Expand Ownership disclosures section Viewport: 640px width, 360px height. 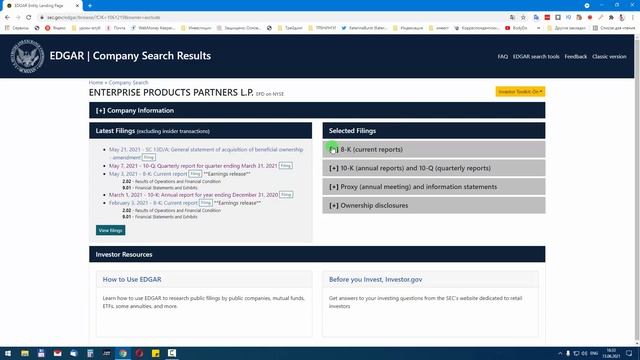pyautogui.click(x=433, y=205)
